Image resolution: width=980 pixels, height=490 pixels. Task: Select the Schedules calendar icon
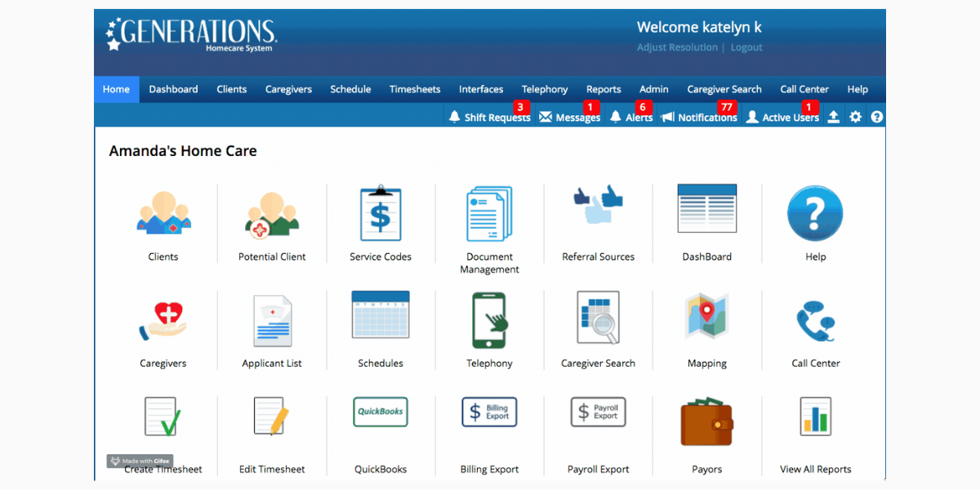(x=381, y=317)
